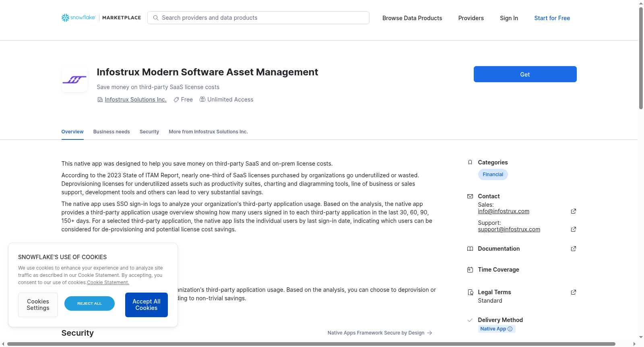Viewport: 644px width, 347px height.
Task: Click the Native App delivery badge
Action: tap(497, 329)
